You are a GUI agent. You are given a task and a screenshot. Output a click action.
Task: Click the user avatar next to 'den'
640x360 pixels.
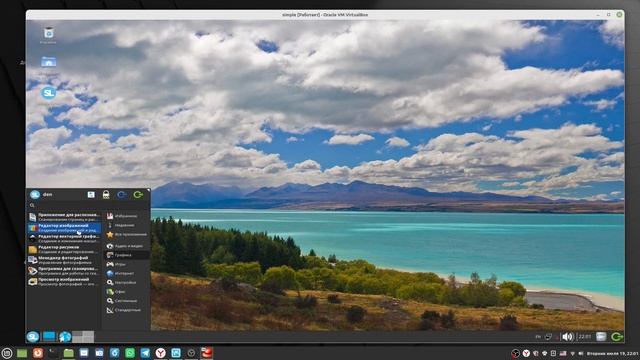click(x=35, y=195)
